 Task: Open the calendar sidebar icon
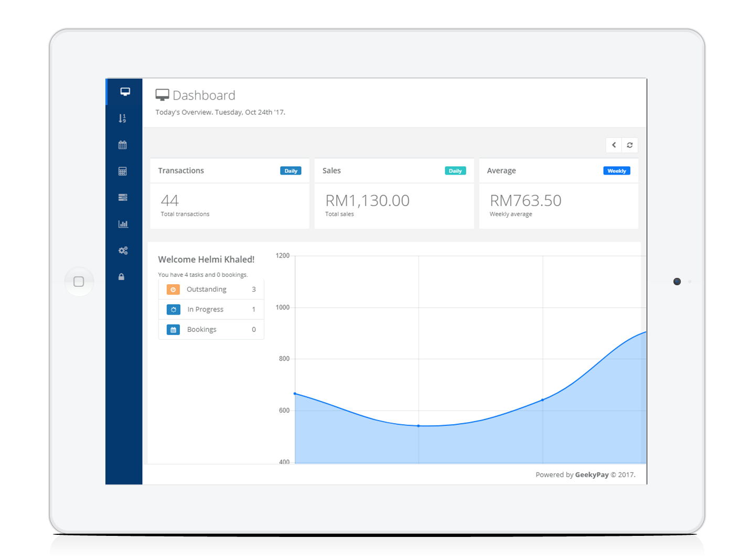[123, 145]
